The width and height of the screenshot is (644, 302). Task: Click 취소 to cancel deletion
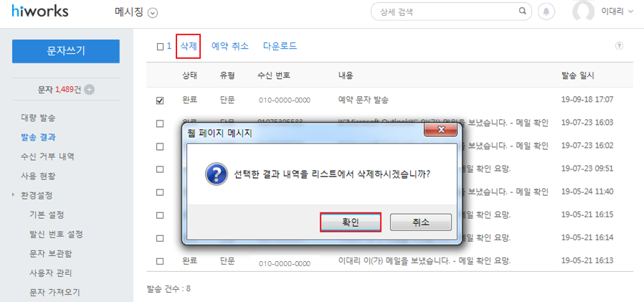[x=420, y=222]
